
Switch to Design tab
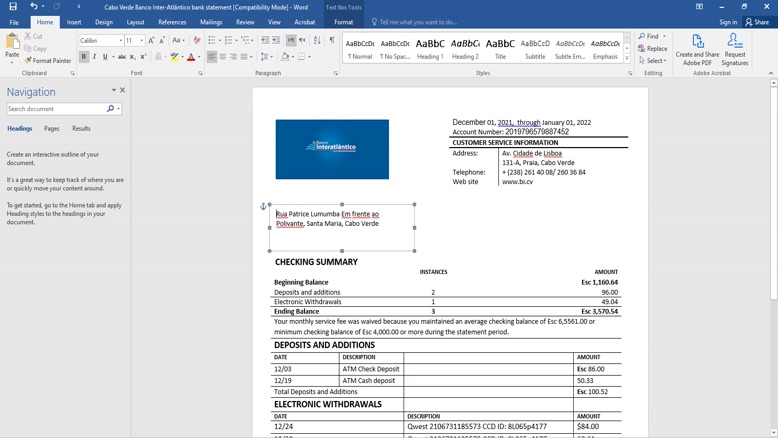coord(104,22)
